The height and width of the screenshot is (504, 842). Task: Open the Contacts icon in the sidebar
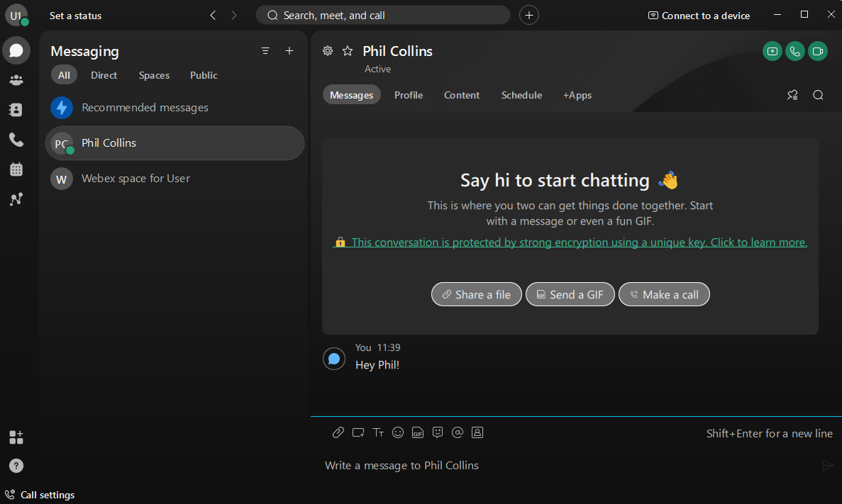click(16, 110)
